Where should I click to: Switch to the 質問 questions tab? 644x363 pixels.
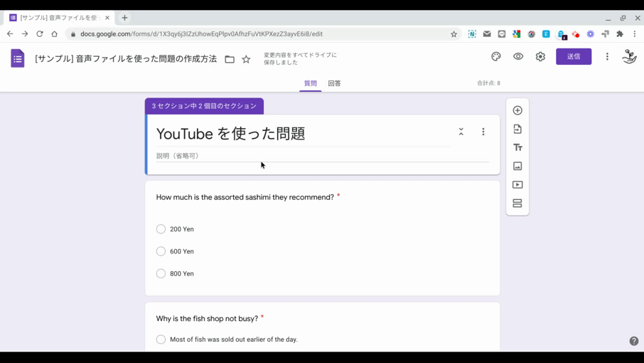(x=311, y=83)
